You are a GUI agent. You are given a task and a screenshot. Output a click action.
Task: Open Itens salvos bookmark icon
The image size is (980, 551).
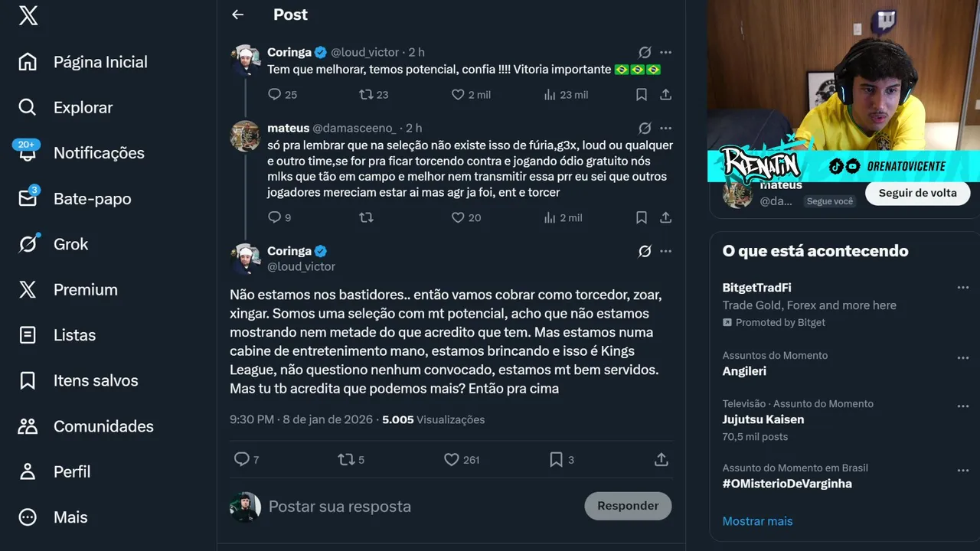[x=28, y=380]
